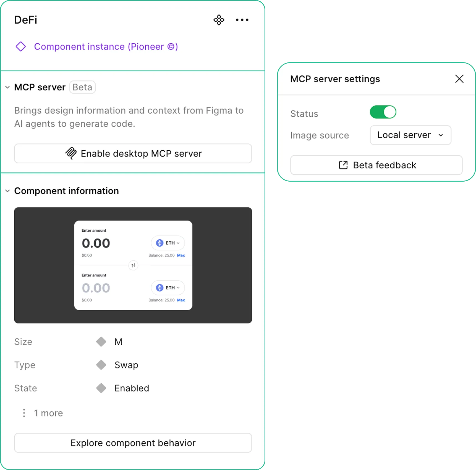The image size is (476, 471).
Task: Click the purple component instance diamond icon
Action: (21, 46)
